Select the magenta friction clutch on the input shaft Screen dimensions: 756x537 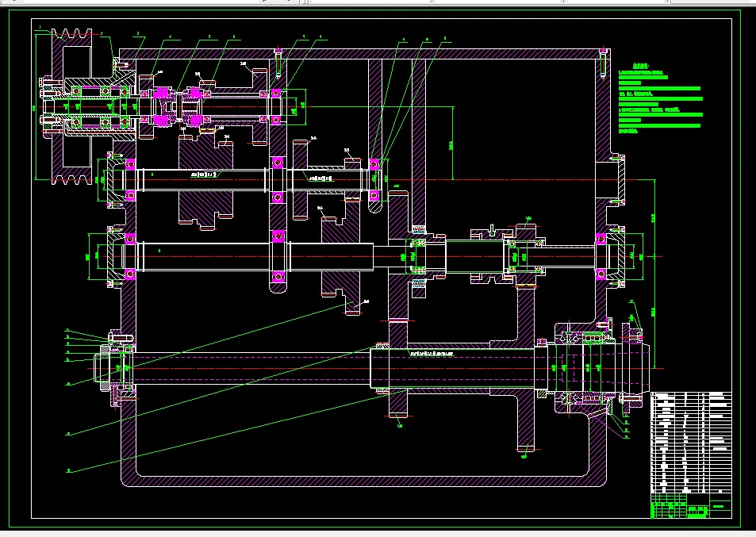(178, 107)
